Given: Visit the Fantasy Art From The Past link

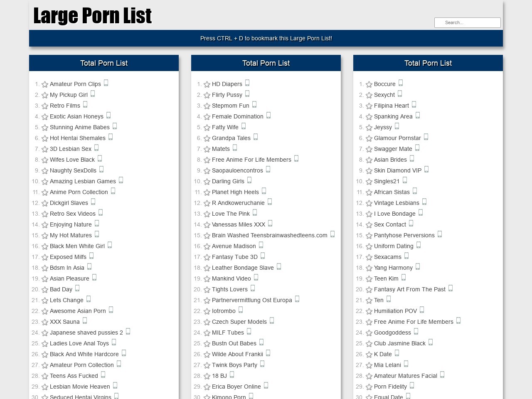Looking at the screenshot, I should (409, 289).
